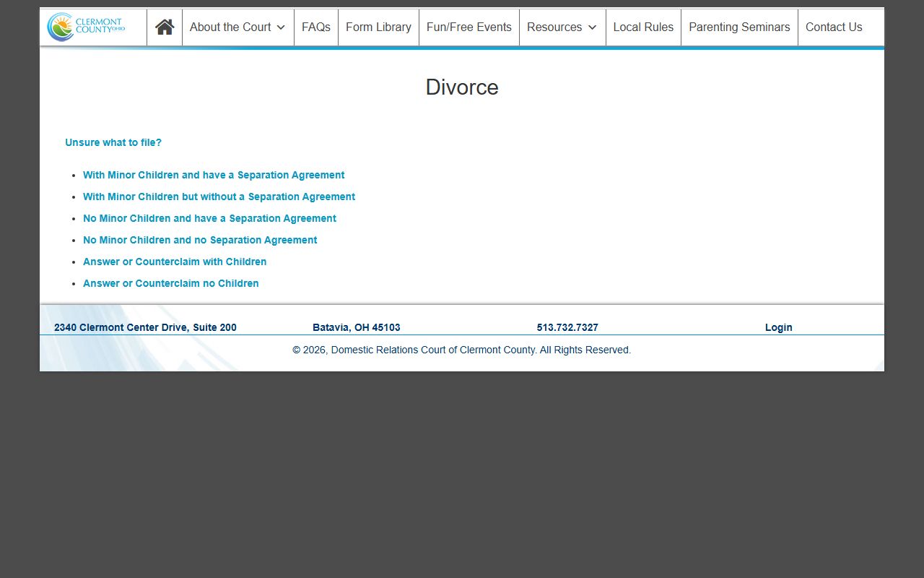Click Batavia, OH 45103 in footer
The height and width of the screenshot is (578, 924).
[357, 327]
